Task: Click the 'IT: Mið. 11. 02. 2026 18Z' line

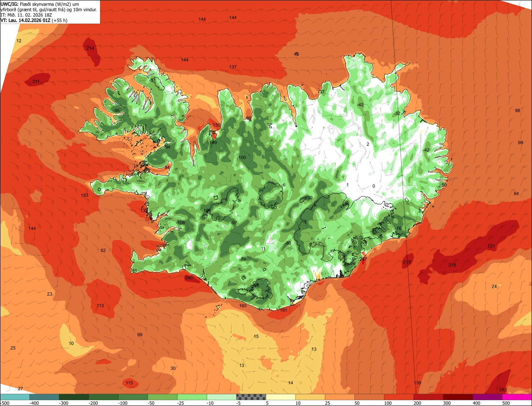Action: coord(27,15)
